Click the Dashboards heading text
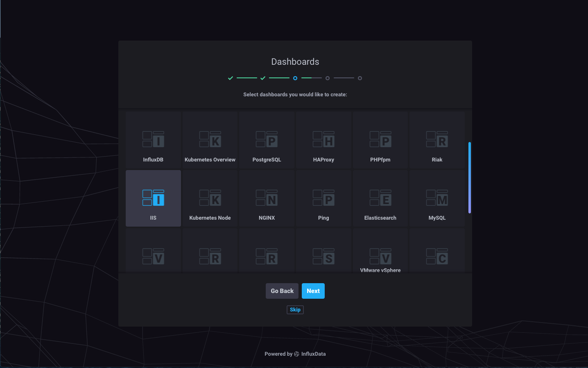This screenshot has height=368, width=588. (295, 62)
